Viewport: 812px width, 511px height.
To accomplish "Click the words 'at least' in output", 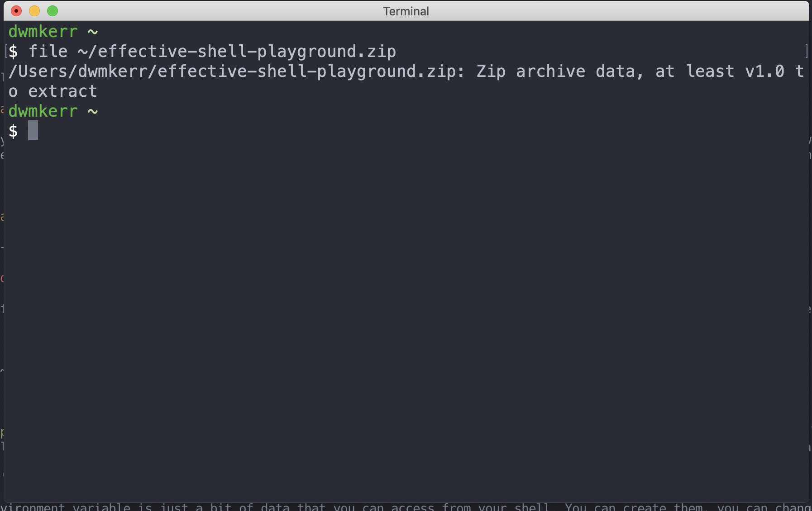I will click(695, 71).
